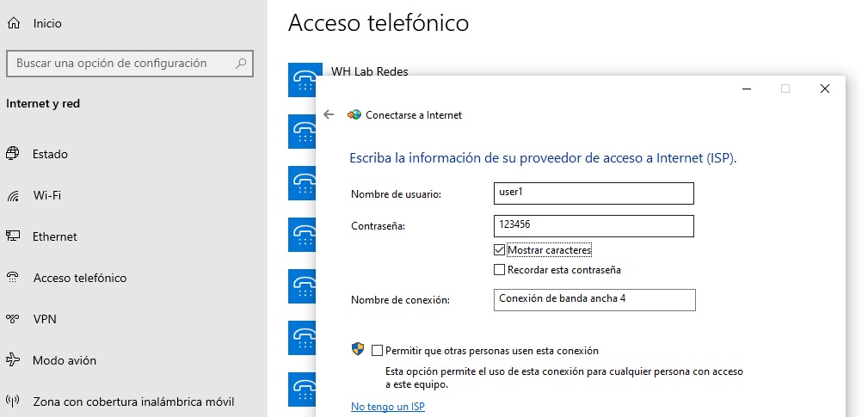Click the Modo avión airplane icon
The image size is (868, 417).
point(13,360)
